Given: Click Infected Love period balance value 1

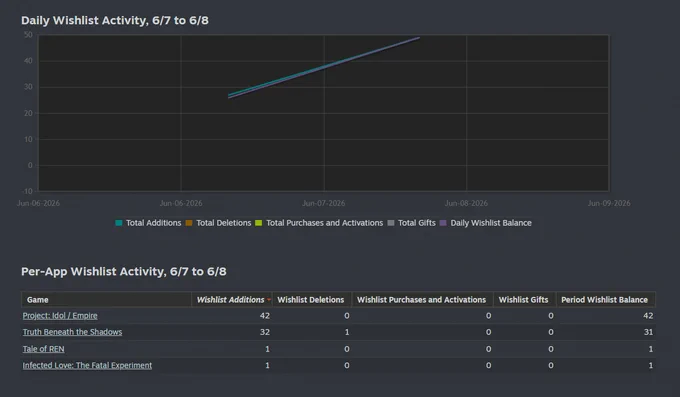Looking at the screenshot, I should coord(651,365).
